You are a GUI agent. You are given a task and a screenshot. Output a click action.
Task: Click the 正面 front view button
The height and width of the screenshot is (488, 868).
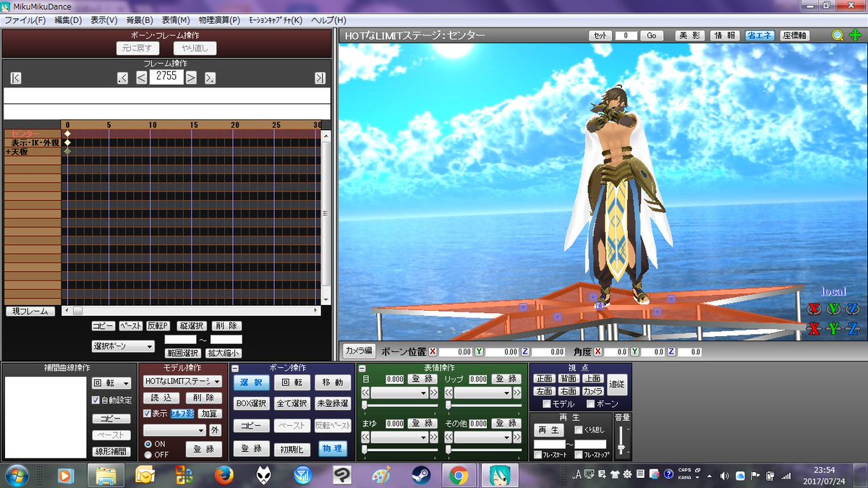(545, 379)
